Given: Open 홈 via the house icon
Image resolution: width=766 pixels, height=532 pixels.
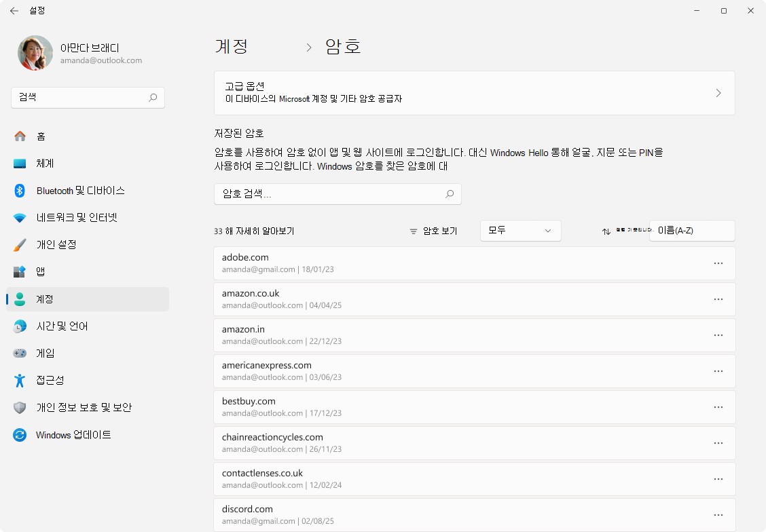Looking at the screenshot, I should [20, 136].
